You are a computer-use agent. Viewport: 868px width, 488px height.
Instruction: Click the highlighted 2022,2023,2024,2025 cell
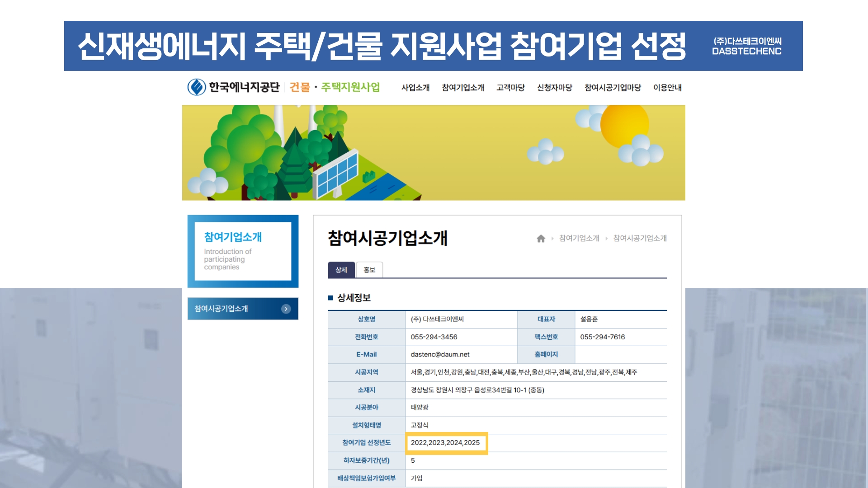click(x=445, y=443)
